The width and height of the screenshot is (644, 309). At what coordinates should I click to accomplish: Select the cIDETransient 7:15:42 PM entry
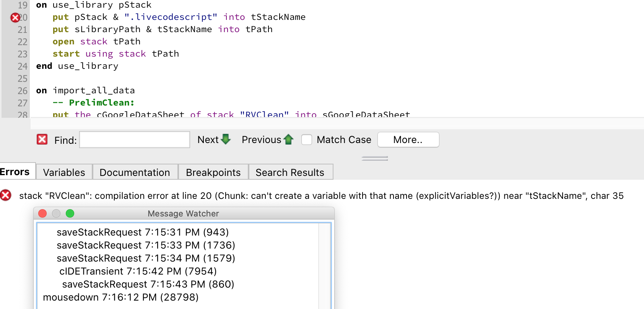pos(138,271)
